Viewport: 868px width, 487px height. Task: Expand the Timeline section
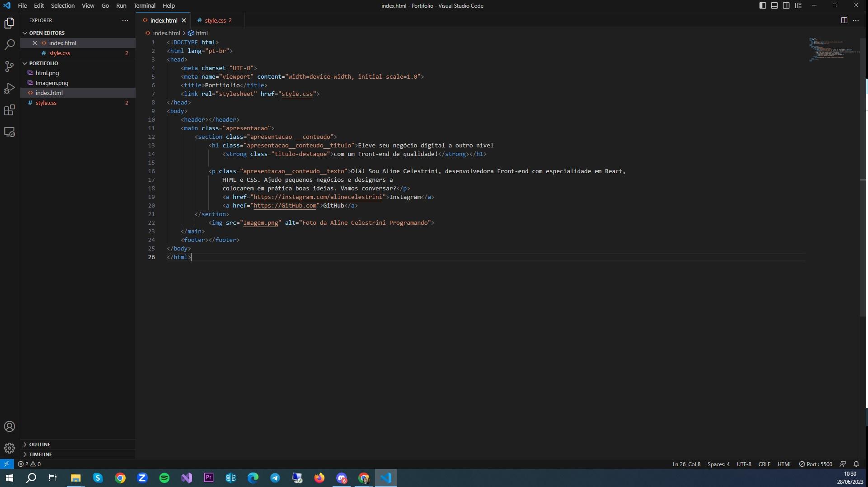pos(78,454)
